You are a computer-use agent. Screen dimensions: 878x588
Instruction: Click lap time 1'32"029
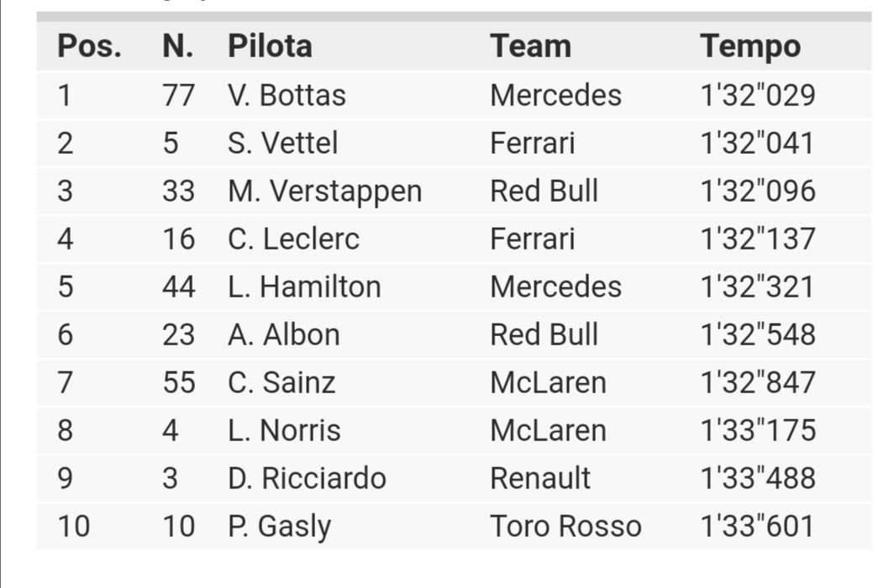click(758, 95)
